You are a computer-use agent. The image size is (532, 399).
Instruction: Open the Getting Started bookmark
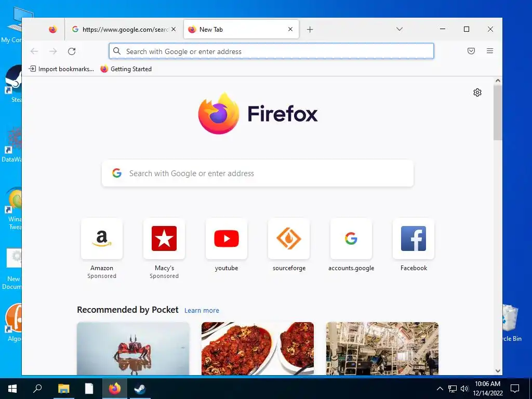click(126, 69)
